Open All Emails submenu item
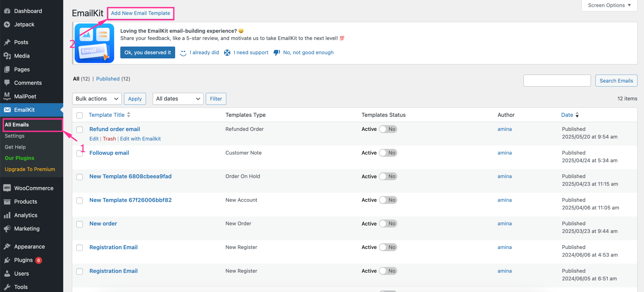Viewport: 644px width, 292px height. coord(17,125)
